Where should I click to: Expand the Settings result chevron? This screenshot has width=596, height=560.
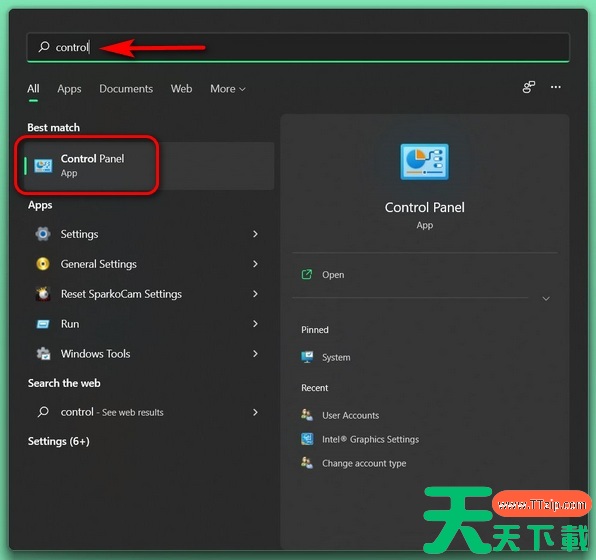point(255,234)
